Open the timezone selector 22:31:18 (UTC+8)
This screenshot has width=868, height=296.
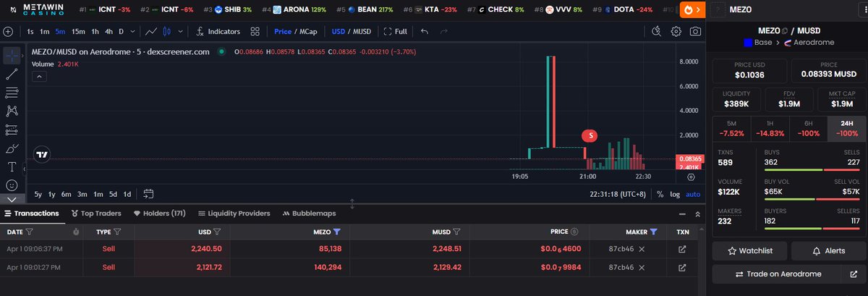tap(618, 194)
